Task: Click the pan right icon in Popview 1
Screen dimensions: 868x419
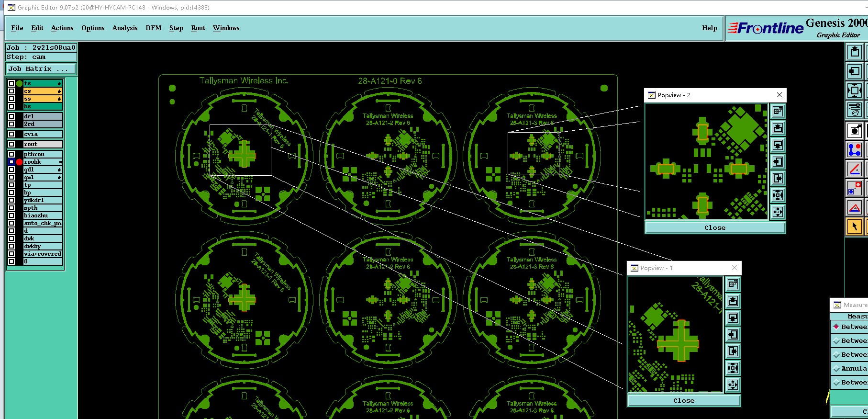Action: pyautogui.click(x=733, y=351)
